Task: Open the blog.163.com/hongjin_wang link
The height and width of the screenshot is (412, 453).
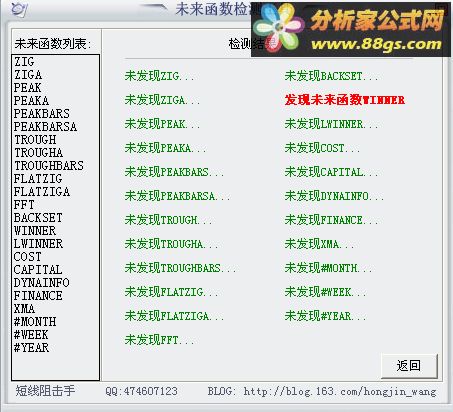Action: tap(340, 391)
